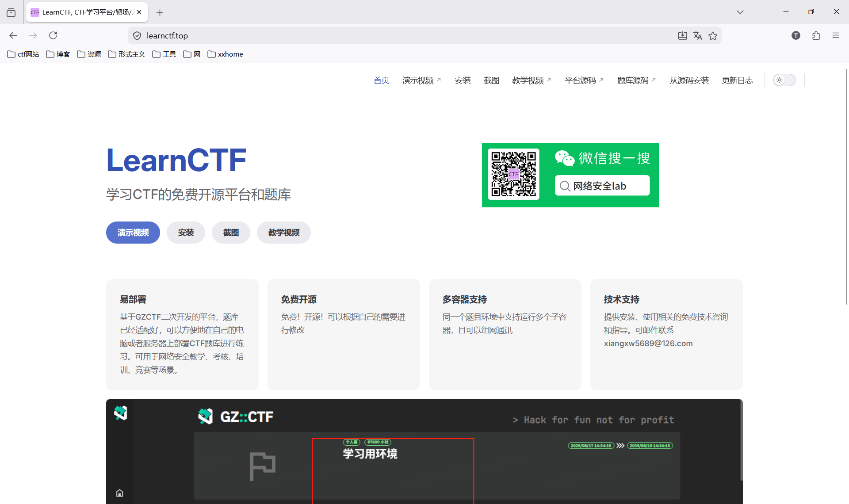Open the xxhome bookmarks folder

coord(226,54)
